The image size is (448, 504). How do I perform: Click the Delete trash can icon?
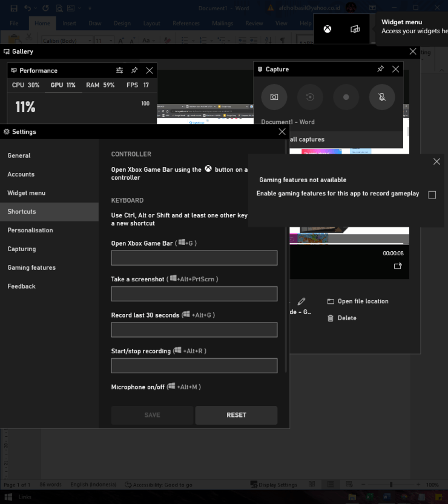pyautogui.click(x=331, y=318)
